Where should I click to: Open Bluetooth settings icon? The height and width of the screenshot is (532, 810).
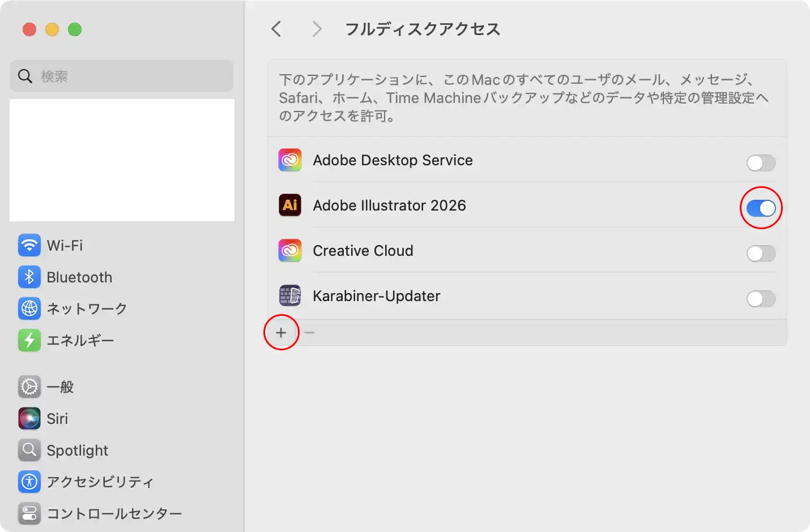pyautogui.click(x=29, y=277)
